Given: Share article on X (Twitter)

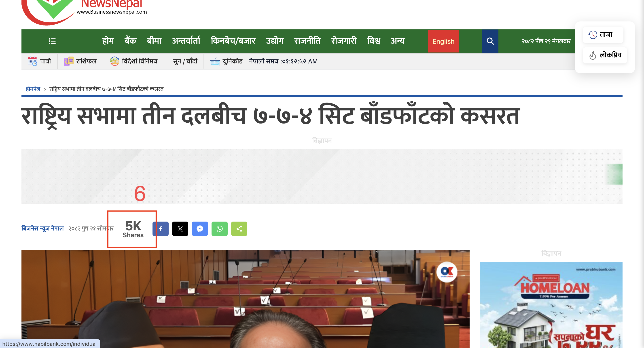Looking at the screenshot, I should tap(180, 229).
